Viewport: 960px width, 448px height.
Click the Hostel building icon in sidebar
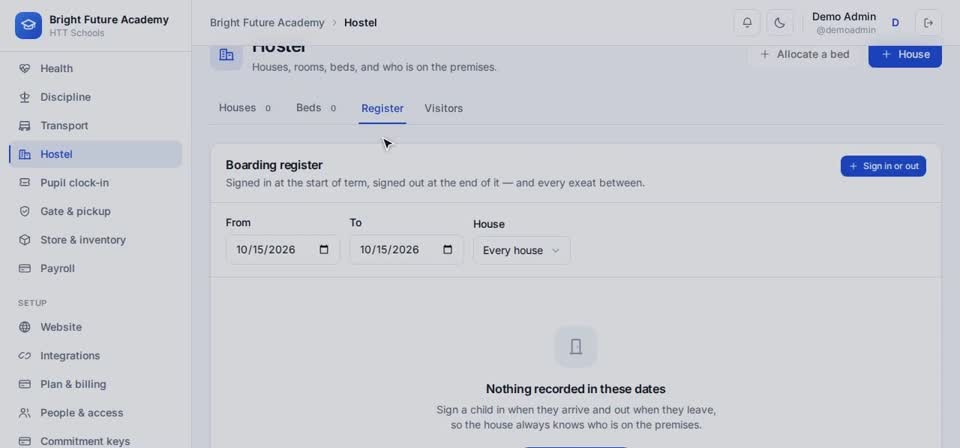point(24,154)
